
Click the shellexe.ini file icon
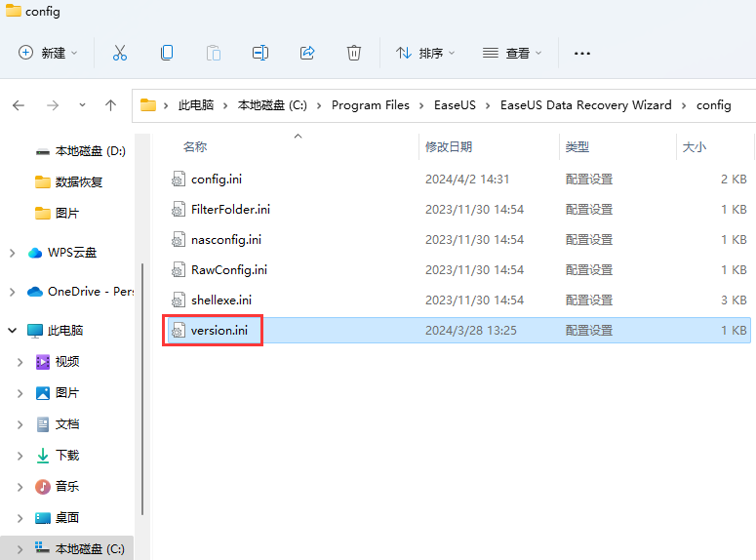coord(179,300)
